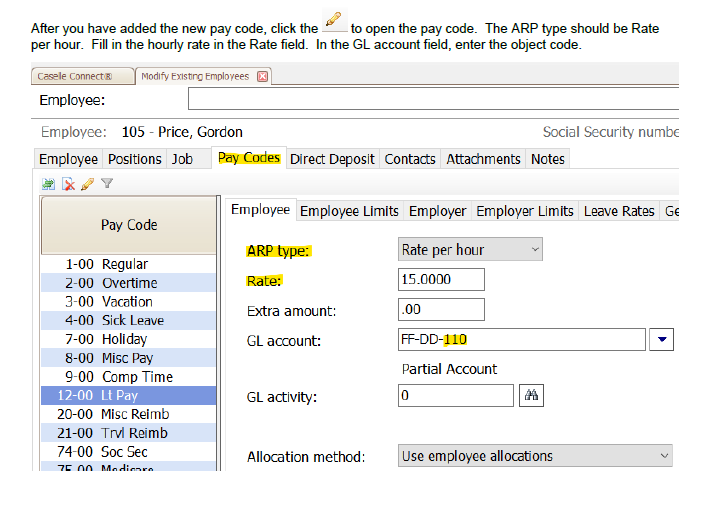Switch to the Employer sub-tab

point(437,211)
